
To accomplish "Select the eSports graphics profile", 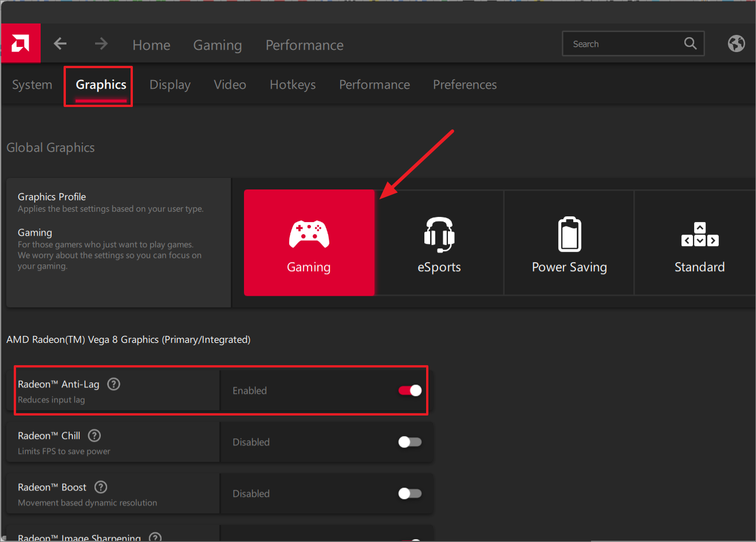I will point(439,243).
